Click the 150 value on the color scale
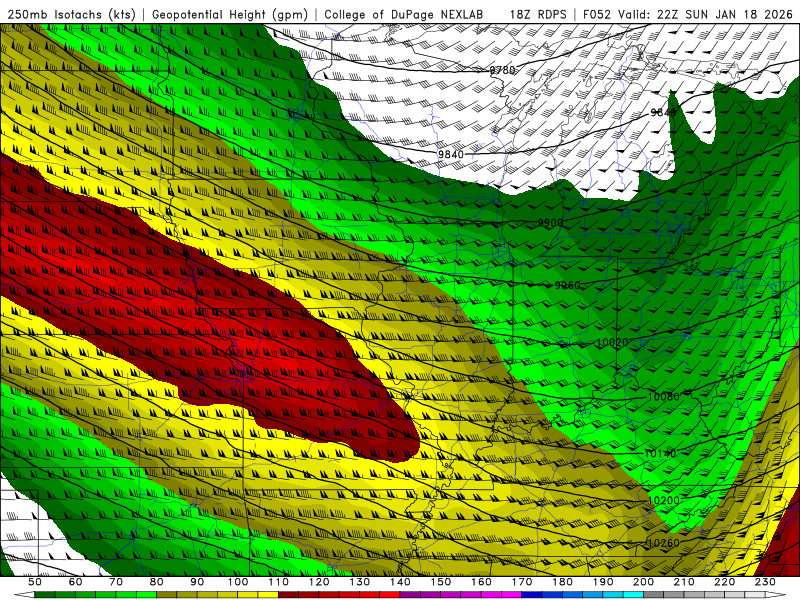The width and height of the screenshot is (800, 600). 441,582
